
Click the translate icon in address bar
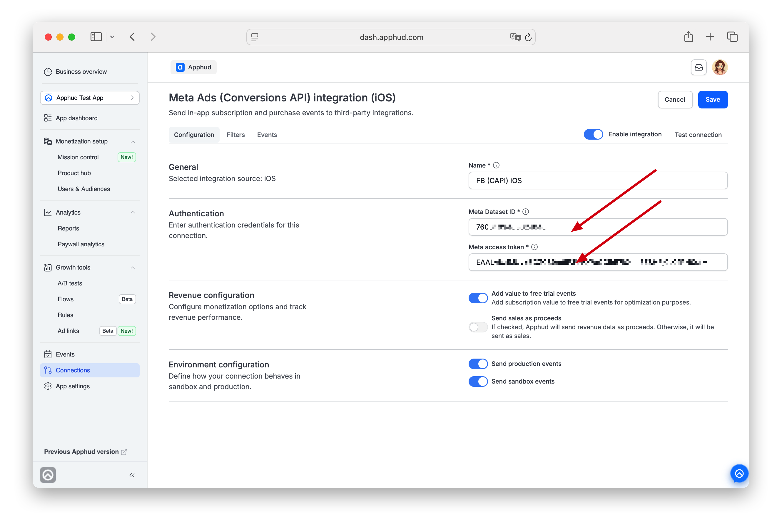coord(515,37)
